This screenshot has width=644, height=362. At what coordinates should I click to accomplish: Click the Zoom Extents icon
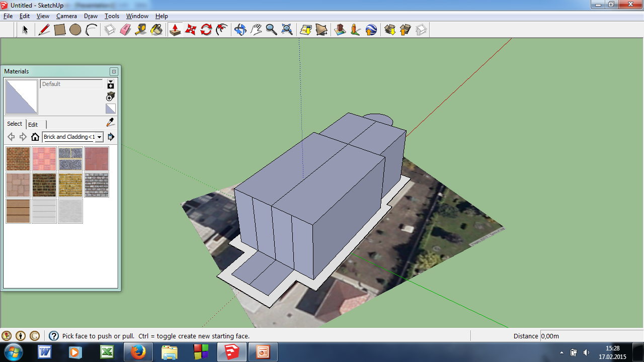point(287,30)
